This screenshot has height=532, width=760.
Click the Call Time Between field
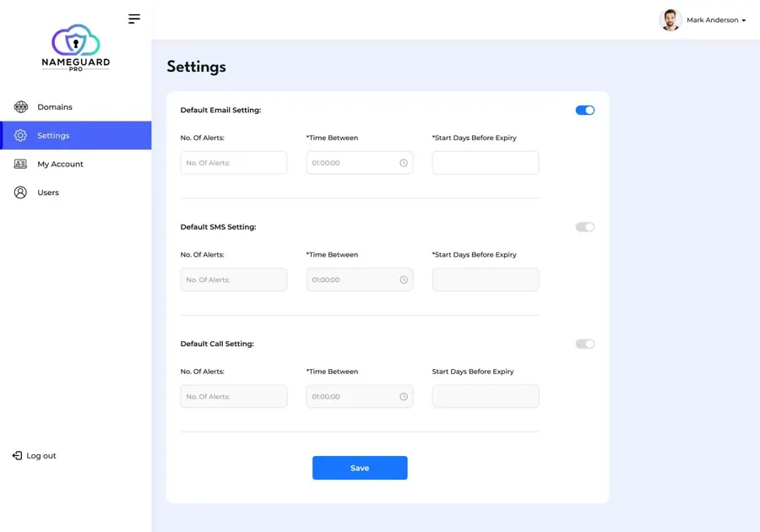360,396
